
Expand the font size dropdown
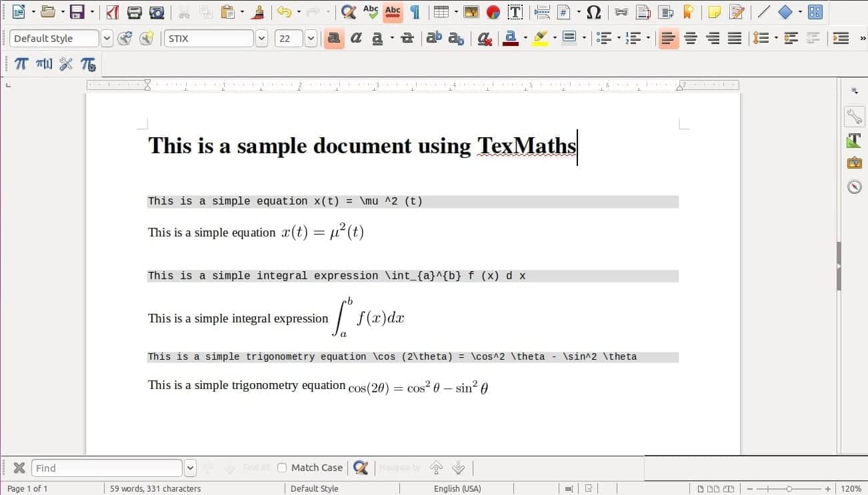311,39
